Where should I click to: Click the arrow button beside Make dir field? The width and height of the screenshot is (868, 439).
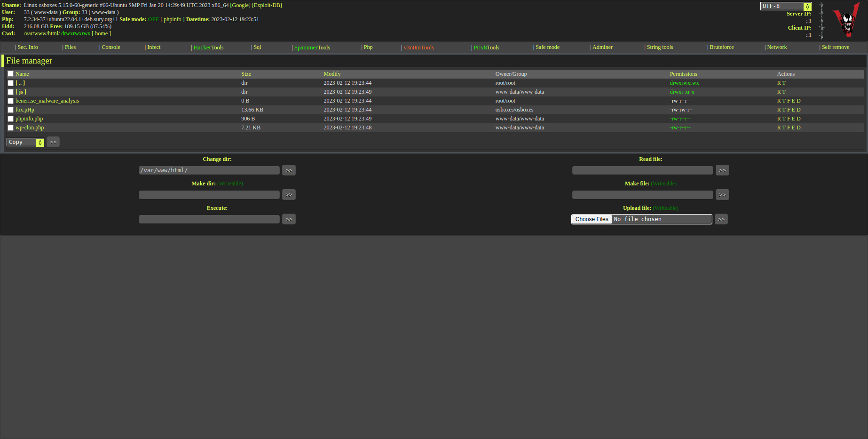[289, 195]
